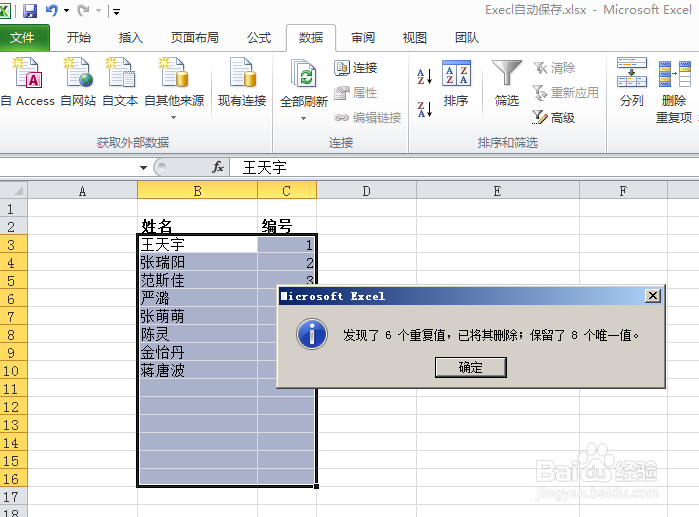699x517 pixels.
Task: Click the fx insert function icon
Action: pyautogui.click(x=218, y=167)
